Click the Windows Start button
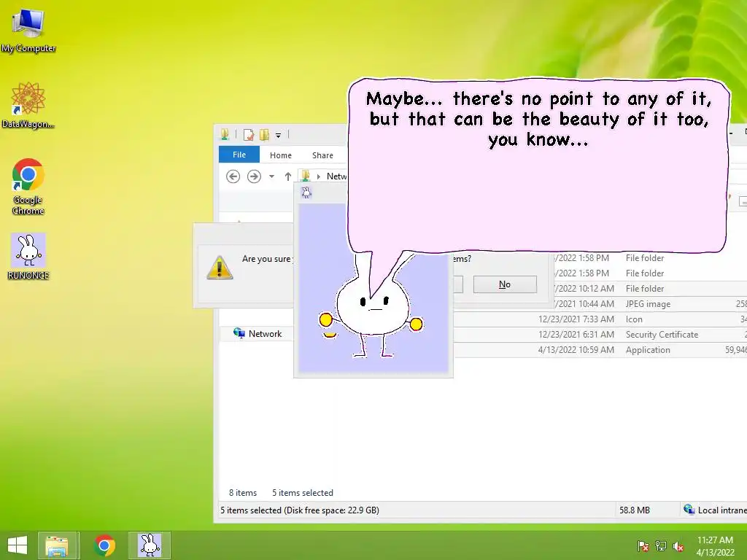The height and width of the screenshot is (560, 747). click(18, 545)
